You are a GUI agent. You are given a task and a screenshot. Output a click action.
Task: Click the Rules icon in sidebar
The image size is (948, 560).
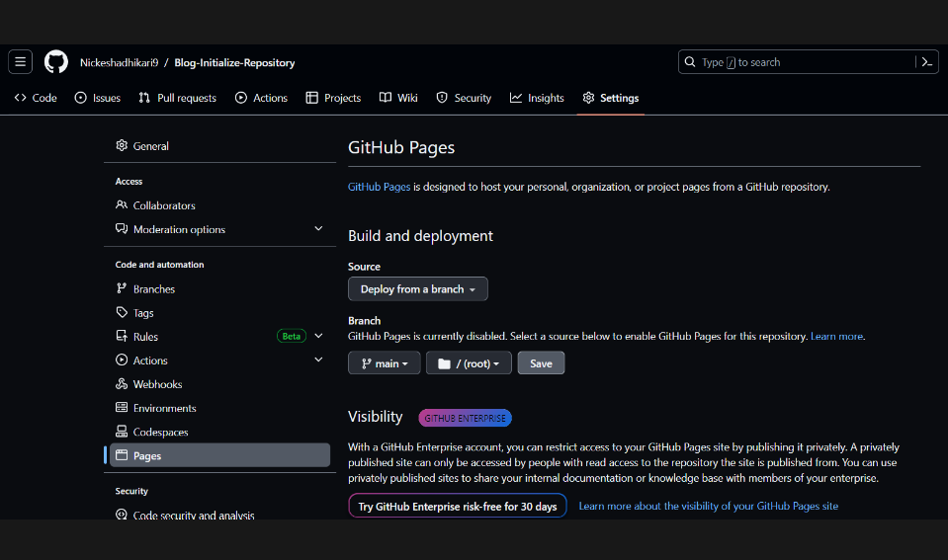122,336
